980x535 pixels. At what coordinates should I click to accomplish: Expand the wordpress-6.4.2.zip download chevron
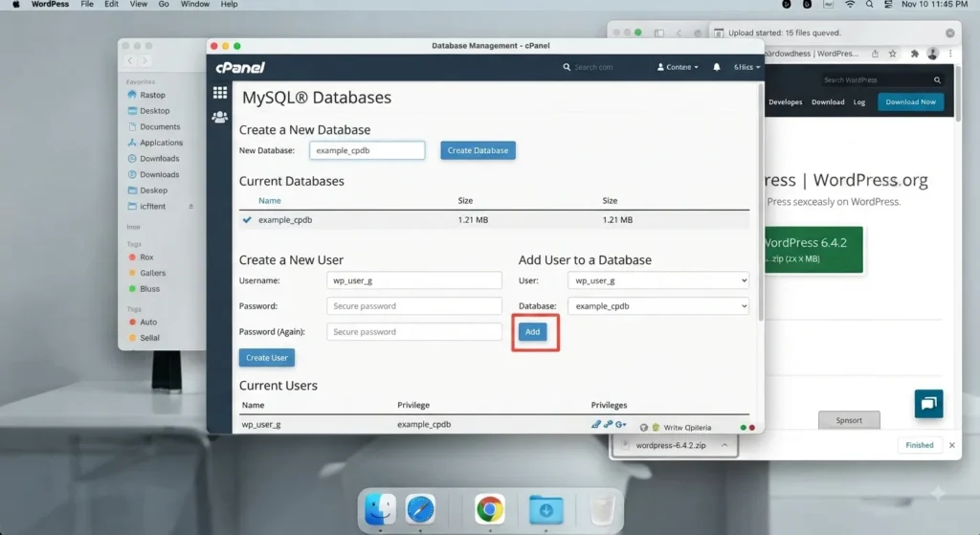tap(724, 445)
